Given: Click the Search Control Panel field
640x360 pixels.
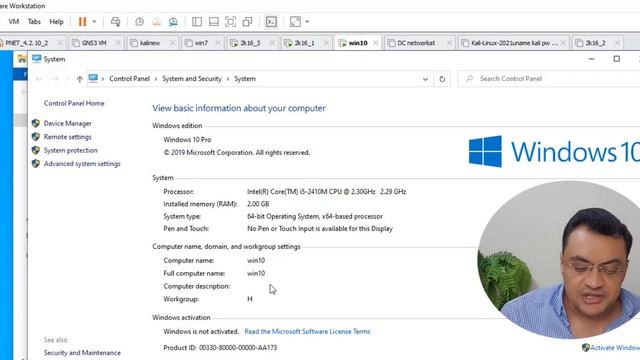Looking at the screenshot, I should (549, 79).
